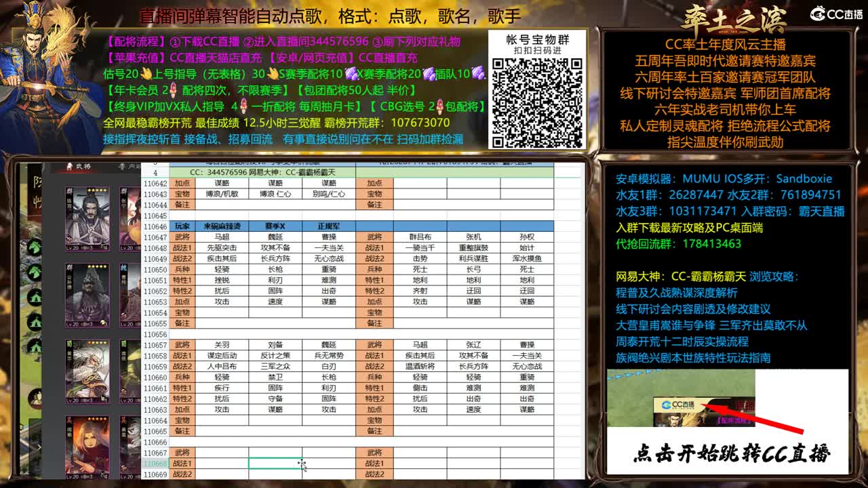868x488 pixels.
Task: Select the cell 挫锐
Action: click(222, 280)
